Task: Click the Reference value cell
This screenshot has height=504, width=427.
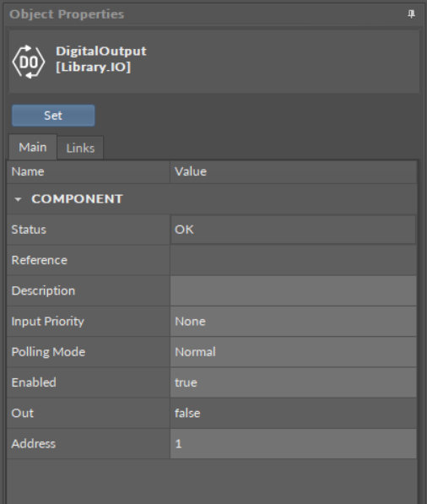Action: 293,260
